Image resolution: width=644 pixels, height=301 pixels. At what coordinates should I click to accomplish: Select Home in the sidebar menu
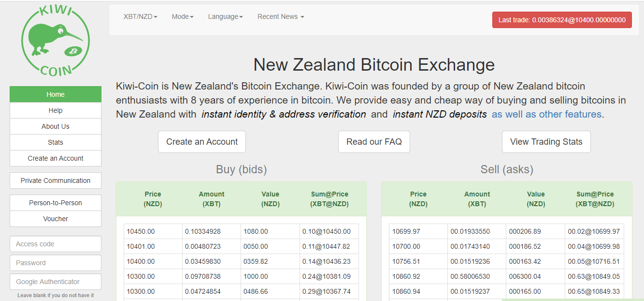pos(56,94)
